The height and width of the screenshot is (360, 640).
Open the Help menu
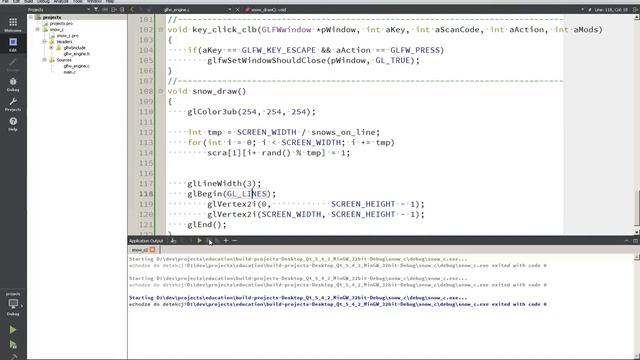110,1
